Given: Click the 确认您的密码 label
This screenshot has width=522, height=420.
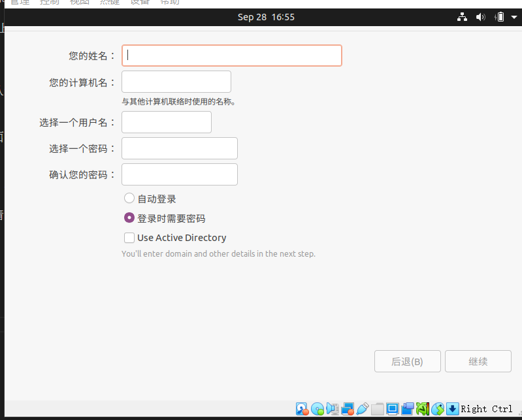Looking at the screenshot, I should pyautogui.click(x=82, y=174).
